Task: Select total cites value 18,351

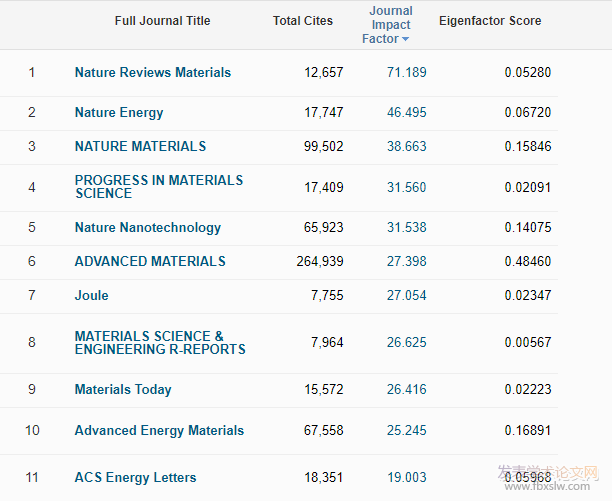Action: point(324,478)
